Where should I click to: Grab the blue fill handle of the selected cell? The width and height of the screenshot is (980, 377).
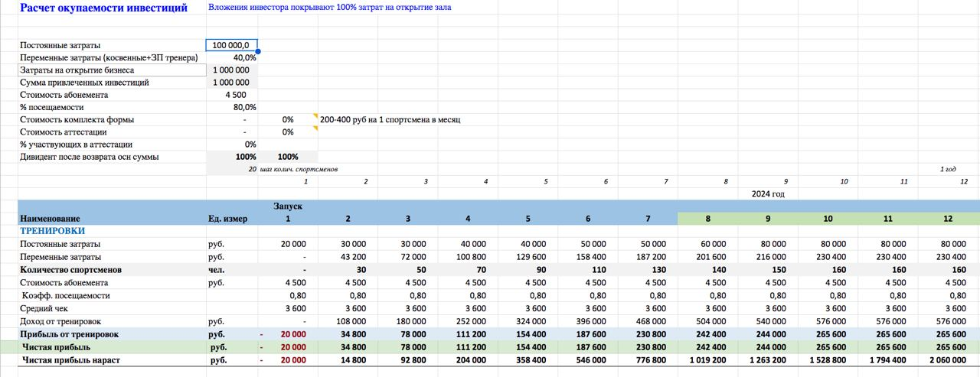[x=258, y=52]
